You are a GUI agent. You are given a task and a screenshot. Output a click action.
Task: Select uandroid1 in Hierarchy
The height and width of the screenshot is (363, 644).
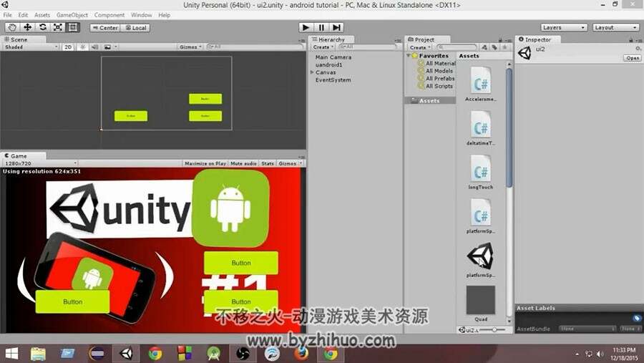(x=328, y=65)
